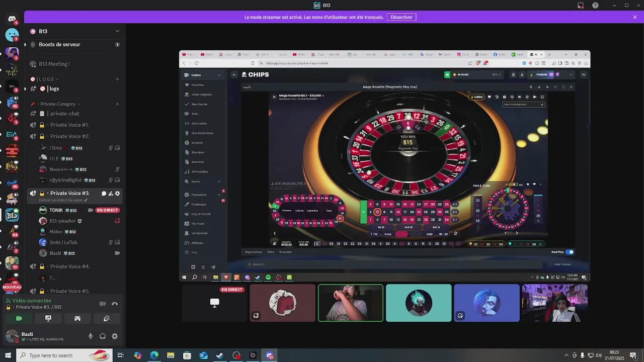Open Discord inbox icon in title bar
This screenshot has width=644, height=362.
(x=581, y=6)
